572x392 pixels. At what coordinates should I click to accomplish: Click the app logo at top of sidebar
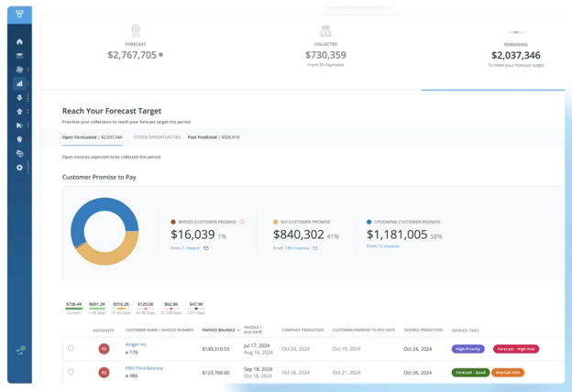[19, 14]
